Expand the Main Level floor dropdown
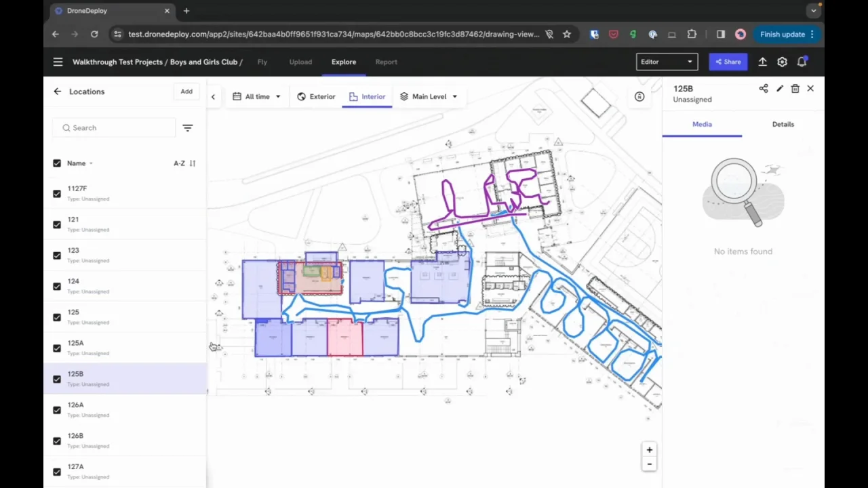The width and height of the screenshot is (868, 488). pos(429,96)
